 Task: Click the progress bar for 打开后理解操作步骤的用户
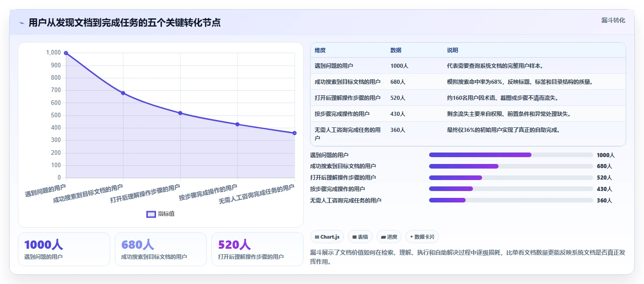pyautogui.click(x=511, y=178)
